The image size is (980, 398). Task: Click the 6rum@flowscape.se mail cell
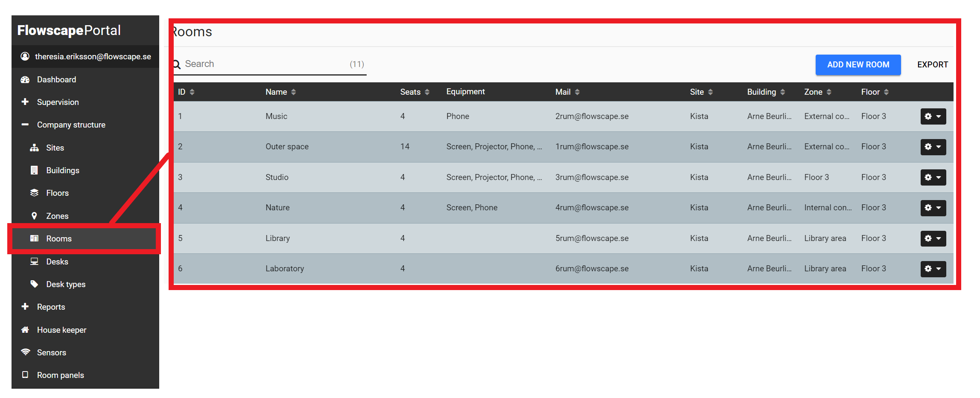[x=592, y=269]
